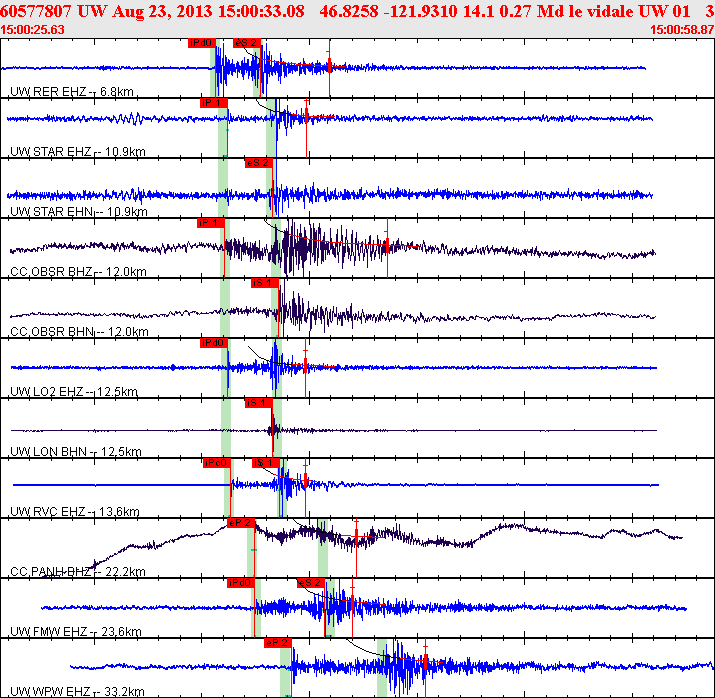
Task: Click the CC PANH BHZ station label
Action: click(x=78, y=572)
